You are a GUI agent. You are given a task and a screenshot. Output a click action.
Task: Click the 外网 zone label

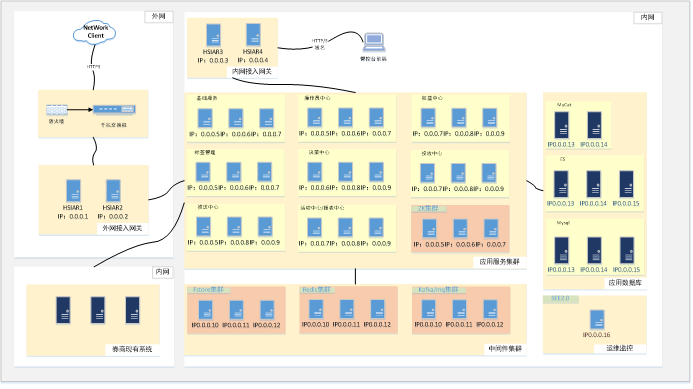point(159,16)
